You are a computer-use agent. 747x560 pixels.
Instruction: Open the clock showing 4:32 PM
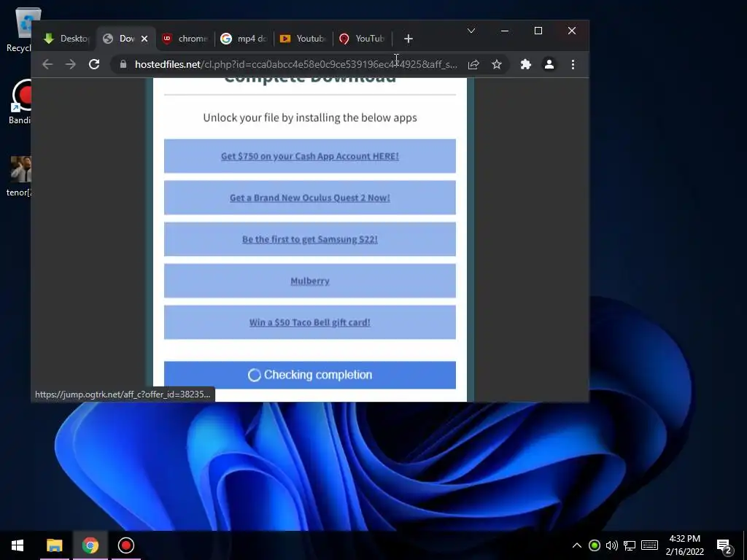coord(684,545)
